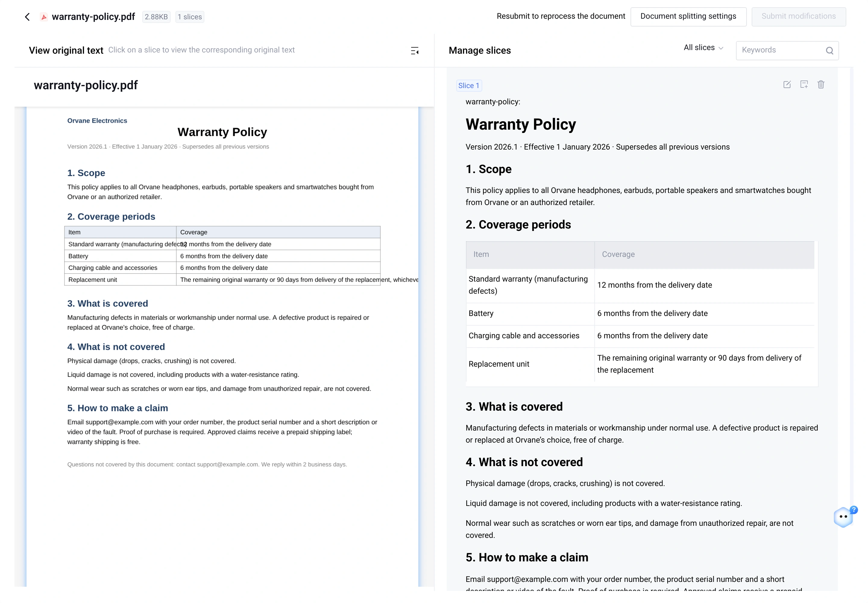Click '2. Coverage periods' heading in PDF preview
868x603 pixels.
tap(111, 216)
